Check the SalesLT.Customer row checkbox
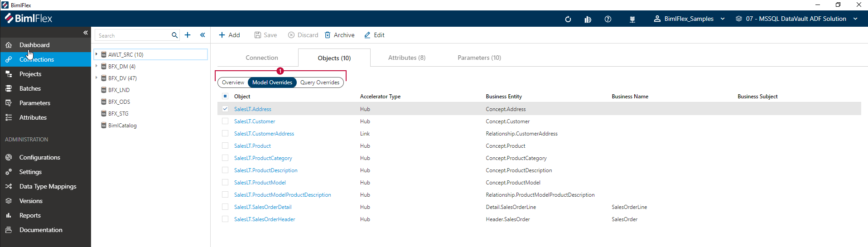The image size is (868, 247). pyautogui.click(x=225, y=121)
